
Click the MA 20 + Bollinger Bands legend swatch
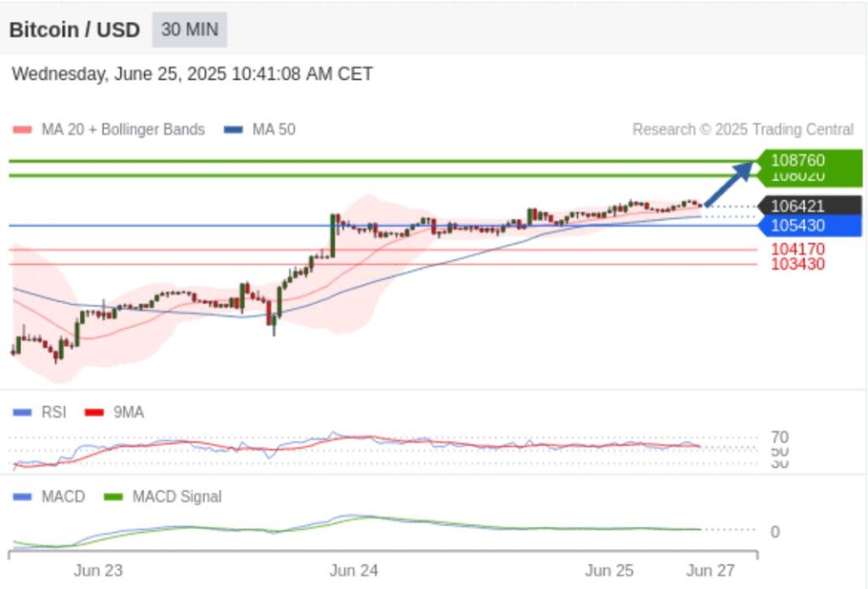(22, 130)
